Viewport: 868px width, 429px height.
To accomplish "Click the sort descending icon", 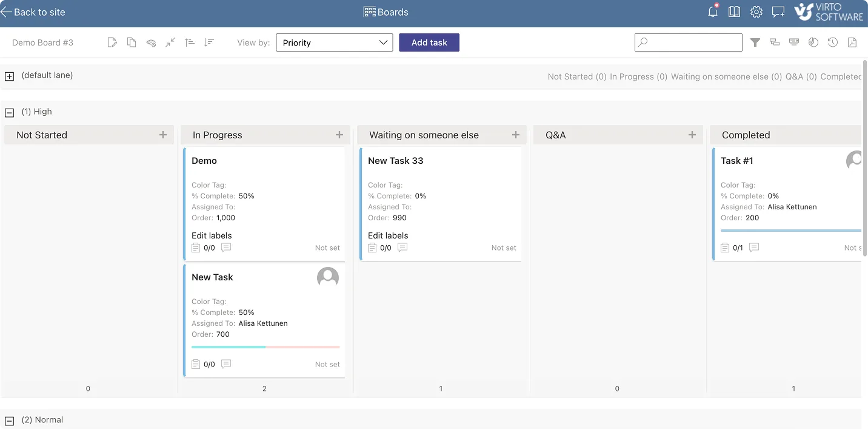I will (209, 42).
